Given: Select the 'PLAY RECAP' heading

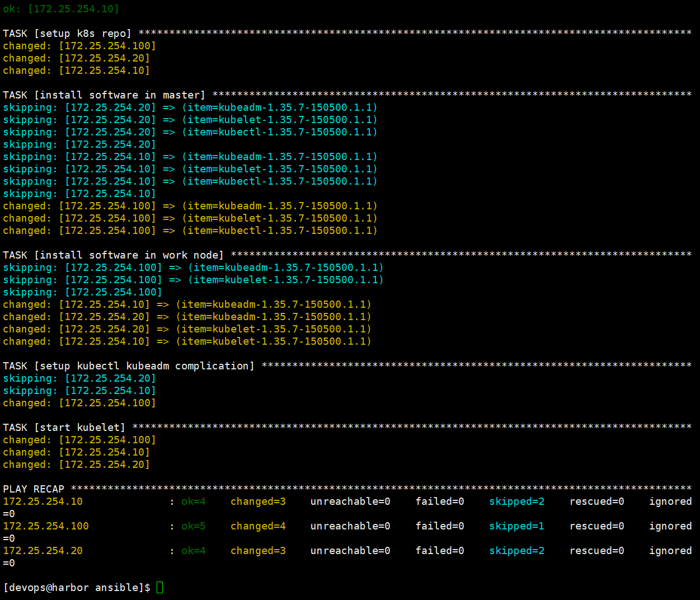Looking at the screenshot, I should (34, 489).
